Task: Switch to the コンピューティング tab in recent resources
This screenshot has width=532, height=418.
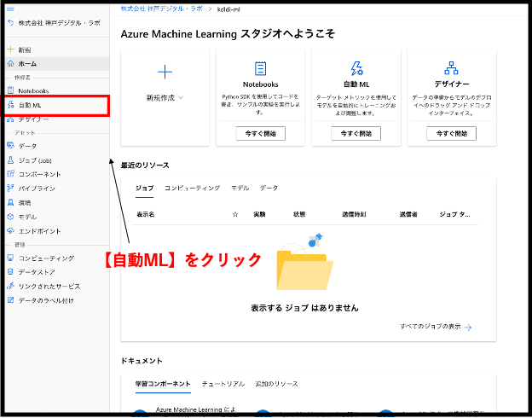Action: [193, 188]
